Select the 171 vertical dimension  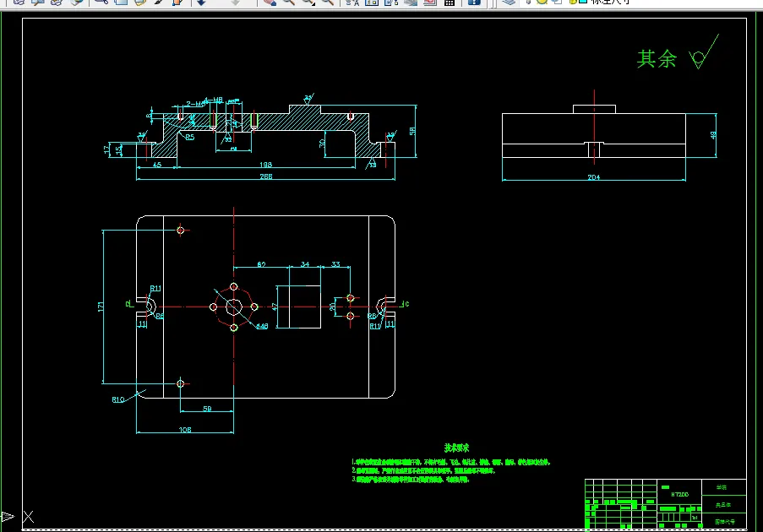pyautogui.click(x=101, y=307)
